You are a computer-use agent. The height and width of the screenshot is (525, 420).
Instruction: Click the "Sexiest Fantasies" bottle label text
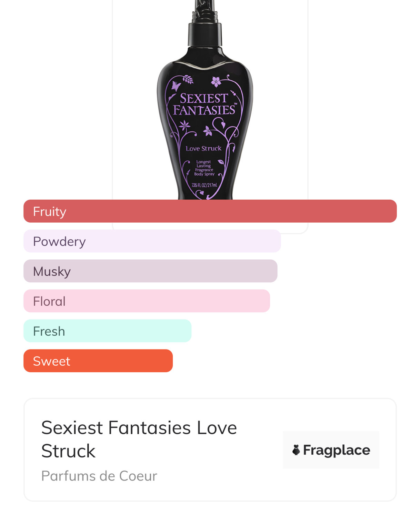204,104
